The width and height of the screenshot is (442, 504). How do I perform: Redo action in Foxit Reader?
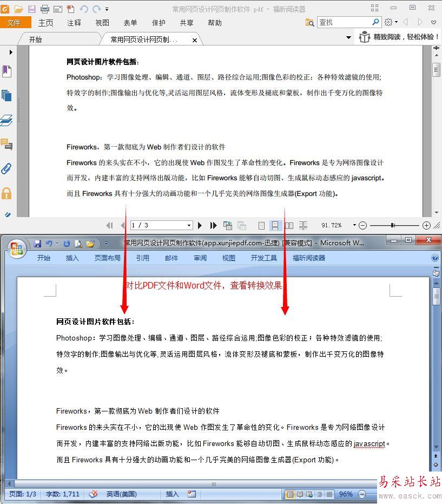tap(96, 9)
